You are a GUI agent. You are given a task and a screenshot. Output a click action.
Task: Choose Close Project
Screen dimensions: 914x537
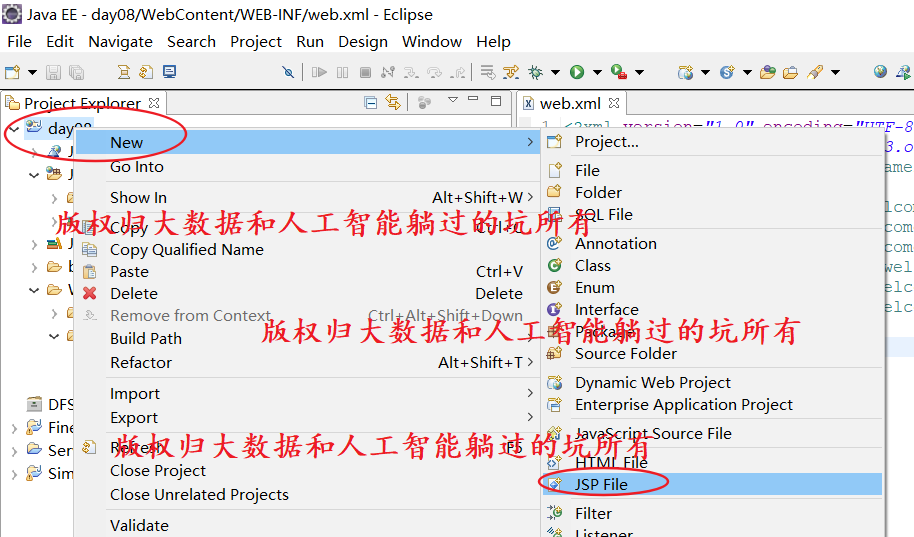coord(307,471)
